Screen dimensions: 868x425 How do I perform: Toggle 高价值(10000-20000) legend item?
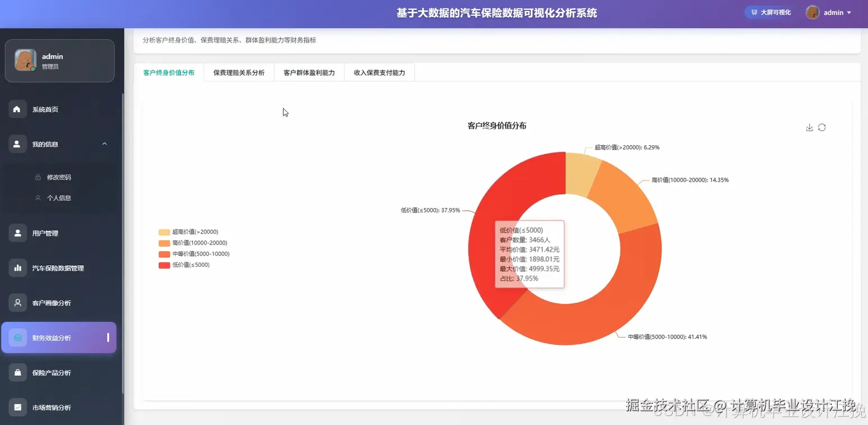point(193,243)
